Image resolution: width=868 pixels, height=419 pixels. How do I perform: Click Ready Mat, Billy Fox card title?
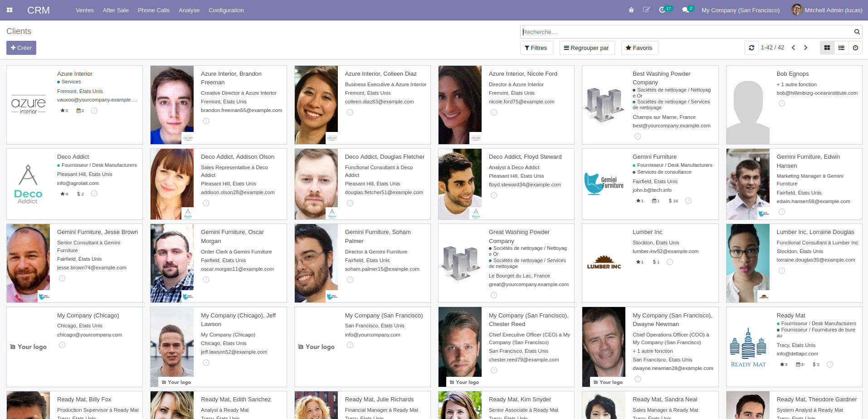(84, 400)
